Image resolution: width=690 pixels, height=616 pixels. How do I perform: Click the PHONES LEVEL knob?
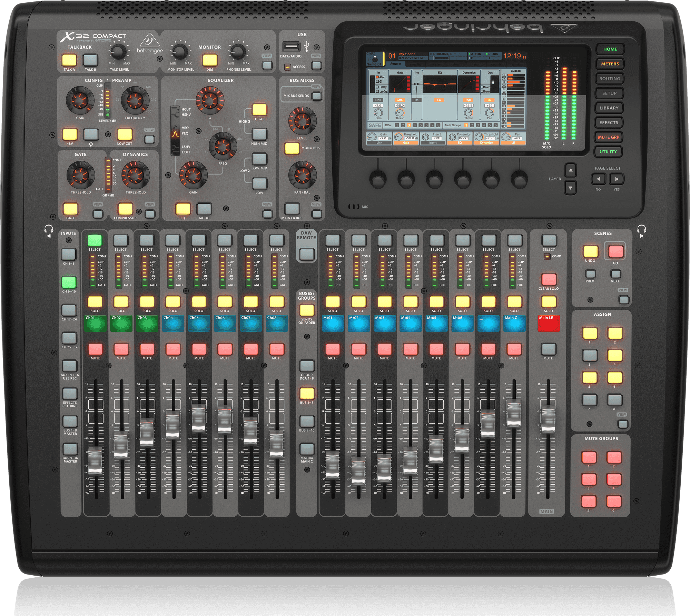pos(238,52)
